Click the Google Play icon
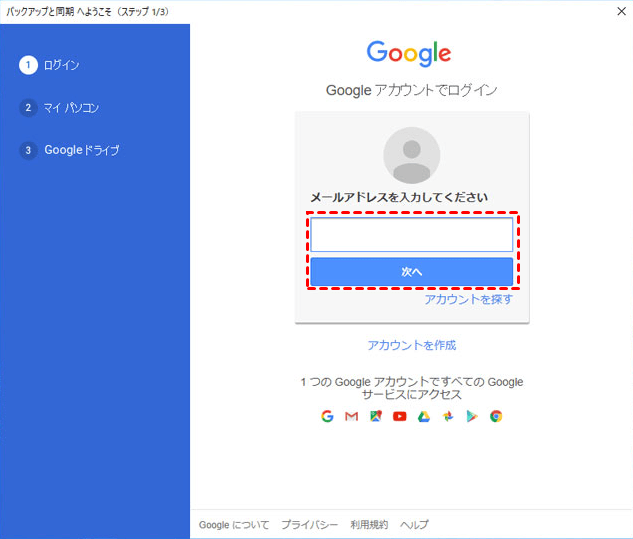This screenshot has height=539, width=633. (472, 416)
